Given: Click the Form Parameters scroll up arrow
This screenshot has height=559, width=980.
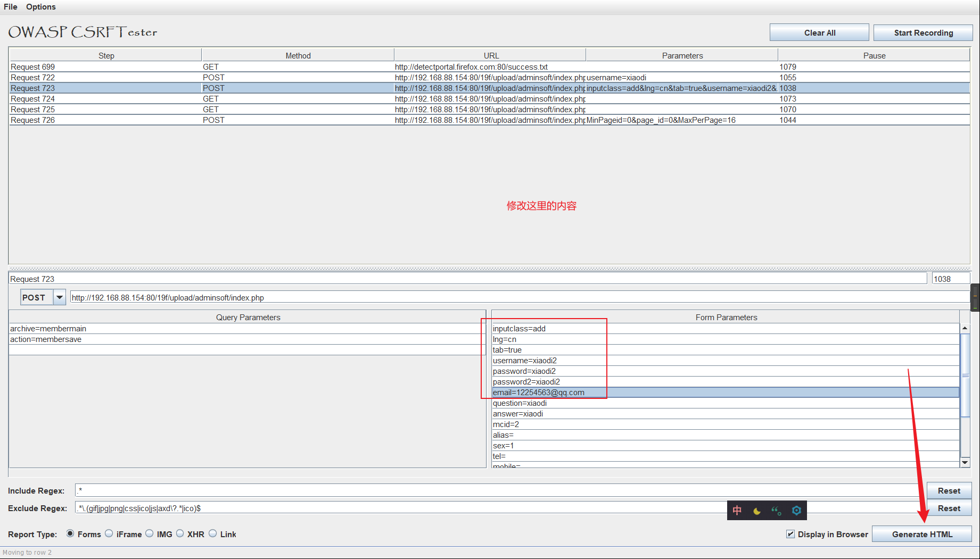Looking at the screenshot, I should point(965,329).
